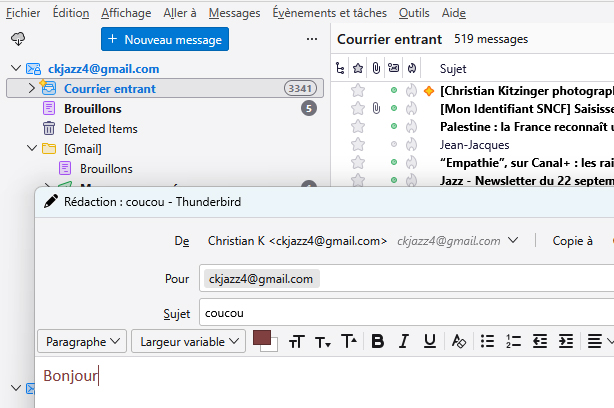Remove text formatting with eraser icon
The height and width of the screenshot is (408, 614).
point(459,341)
